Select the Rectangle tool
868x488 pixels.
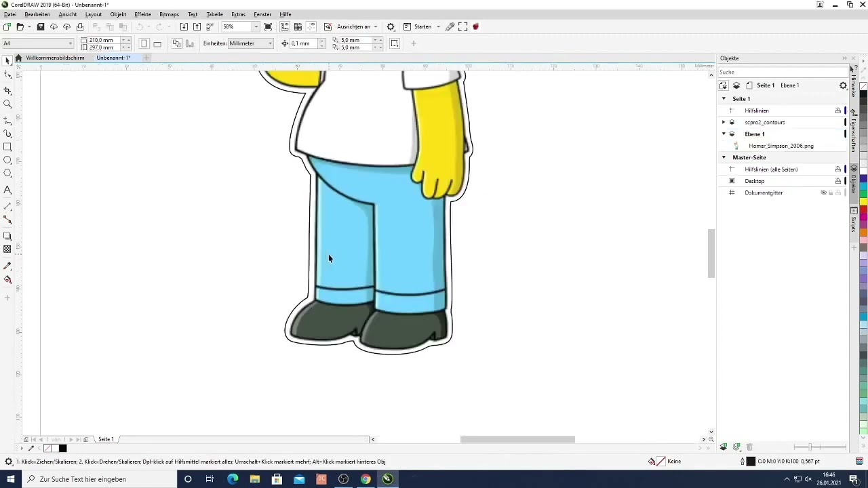(x=7, y=146)
